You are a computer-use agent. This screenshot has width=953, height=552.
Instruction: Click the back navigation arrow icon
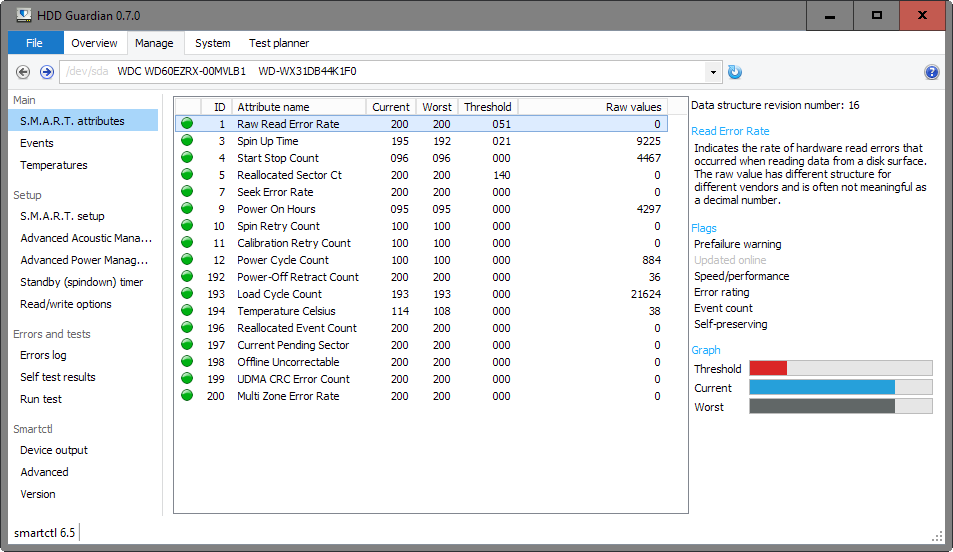point(23,72)
